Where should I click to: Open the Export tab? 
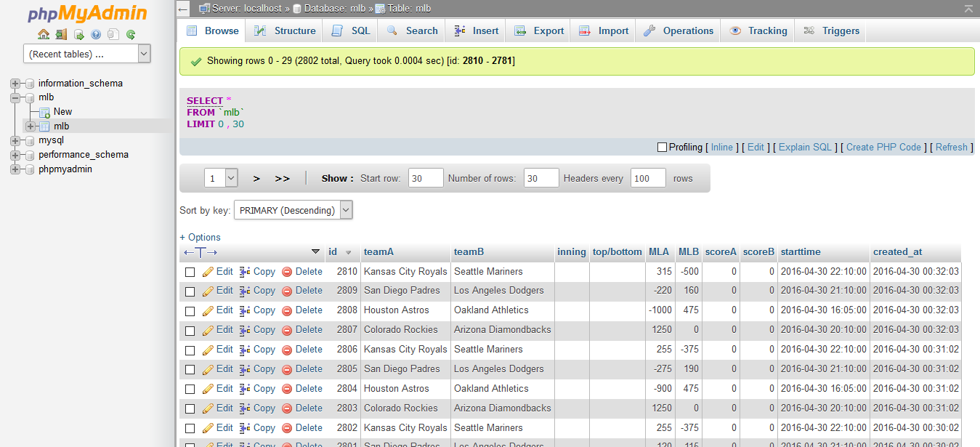pos(539,31)
